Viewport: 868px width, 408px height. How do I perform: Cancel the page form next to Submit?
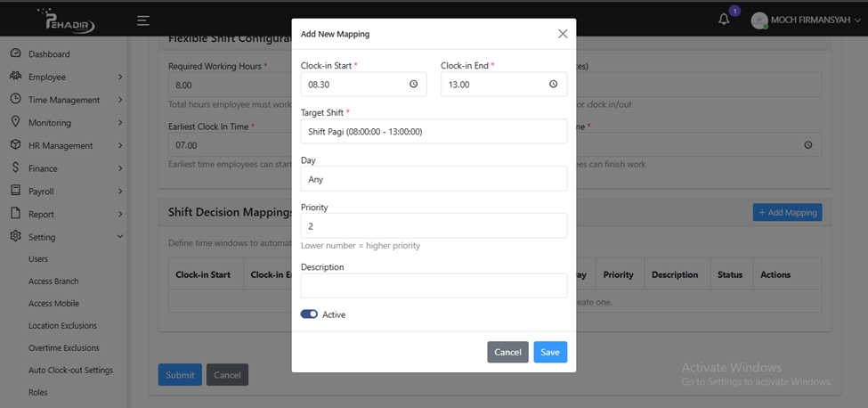[x=228, y=375]
